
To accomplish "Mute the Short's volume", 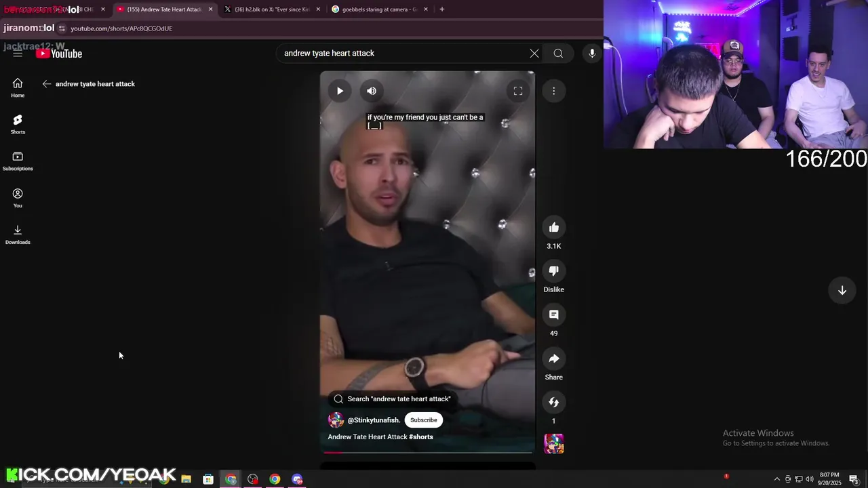I will coord(372,91).
